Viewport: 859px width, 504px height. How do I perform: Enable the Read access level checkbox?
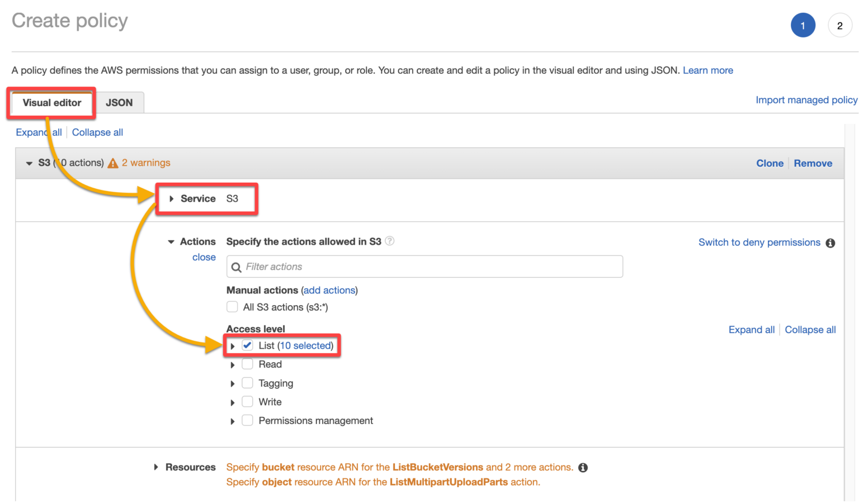[247, 364]
